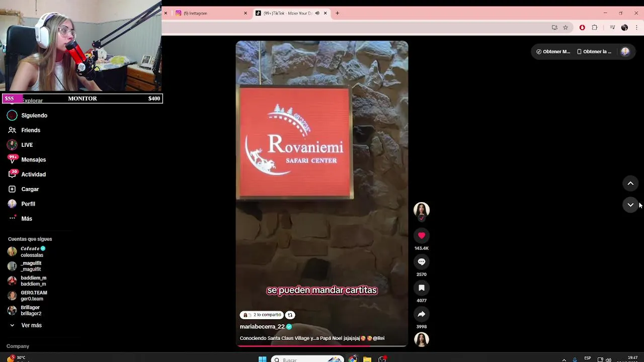Open the Chrome profile avatar
Viewport: 644px width, 362px height.
[x=624, y=28]
